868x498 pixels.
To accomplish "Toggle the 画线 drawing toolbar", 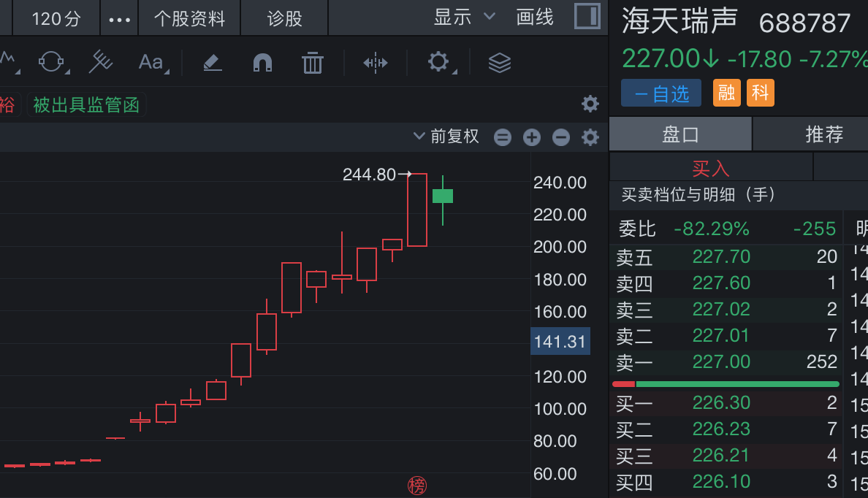I will coord(535,18).
